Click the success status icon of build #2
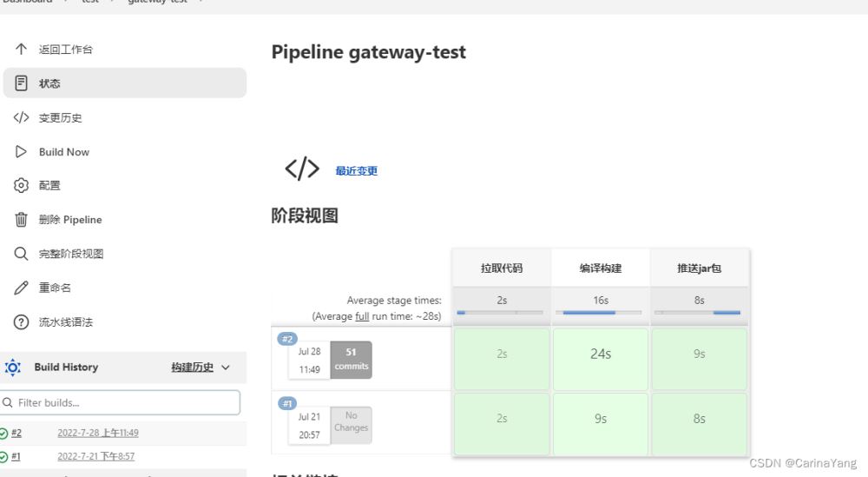This screenshot has width=868, height=477. pyautogui.click(x=3, y=434)
